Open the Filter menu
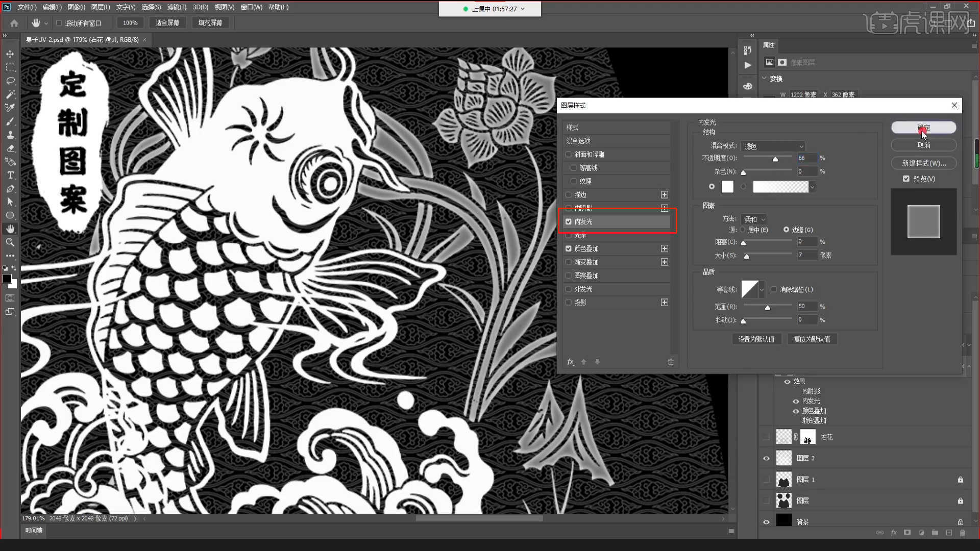Screen dimensions: 980x551 pyautogui.click(x=177, y=7)
